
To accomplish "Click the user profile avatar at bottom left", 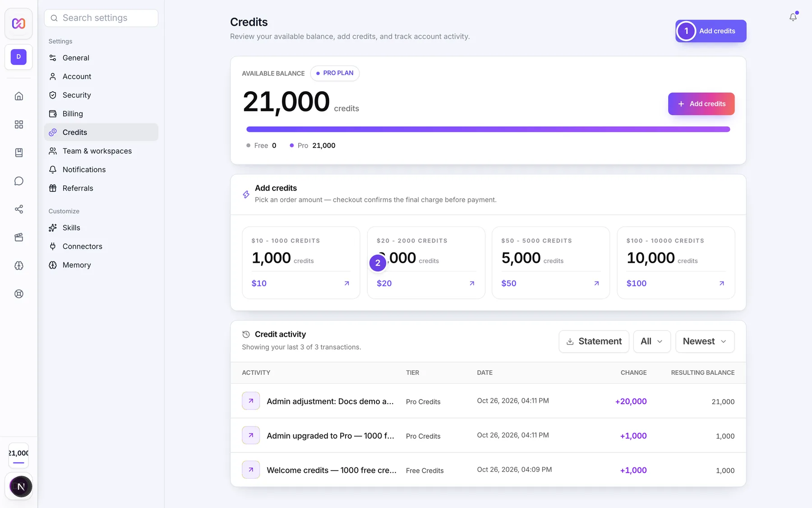I will pos(21,486).
